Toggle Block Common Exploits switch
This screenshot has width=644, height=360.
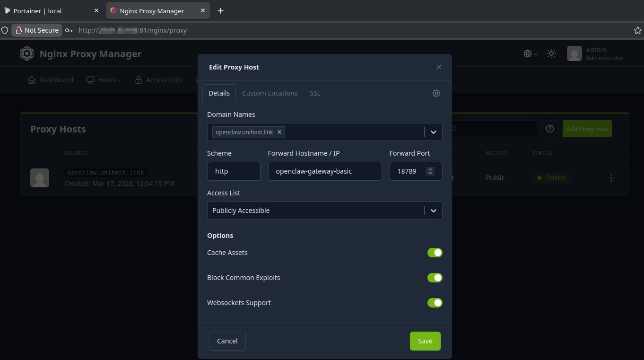click(435, 278)
